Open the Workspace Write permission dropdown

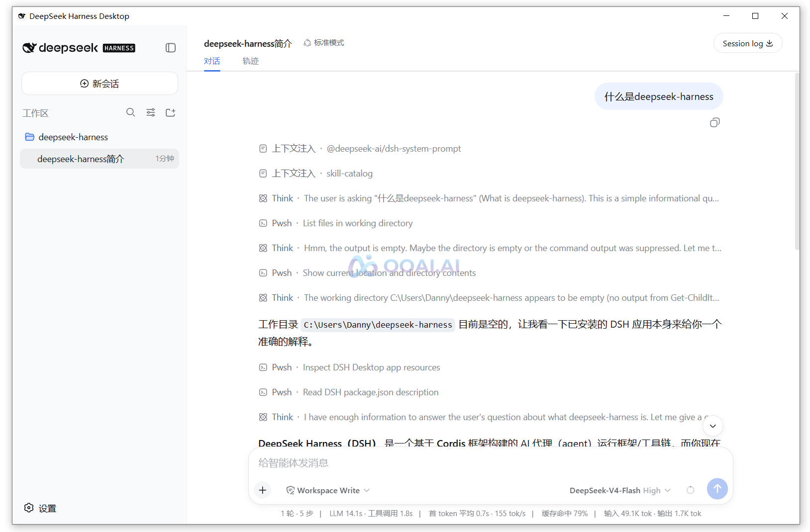pyautogui.click(x=328, y=490)
